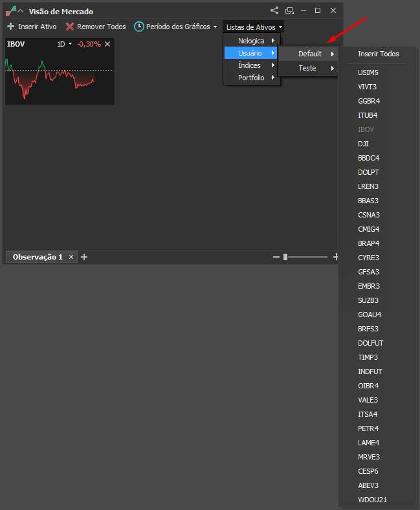This screenshot has width=420, height=510.
Task: Click the zoom out minus icon
Action: pyautogui.click(x=276, y=257)
